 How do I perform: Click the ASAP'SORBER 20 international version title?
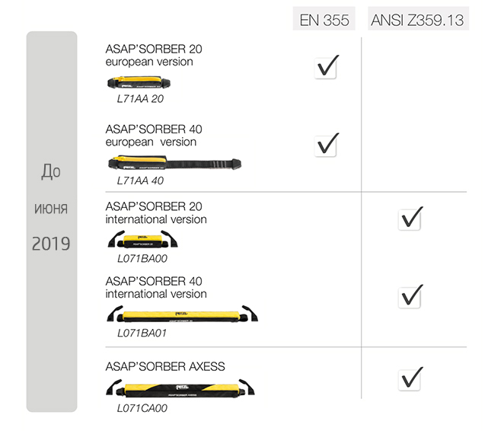156,212
